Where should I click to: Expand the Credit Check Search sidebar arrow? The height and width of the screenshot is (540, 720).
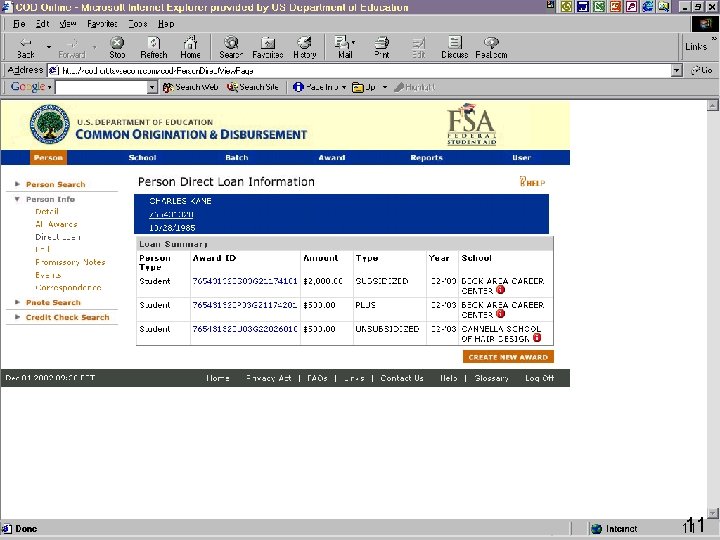pos(17,316)
